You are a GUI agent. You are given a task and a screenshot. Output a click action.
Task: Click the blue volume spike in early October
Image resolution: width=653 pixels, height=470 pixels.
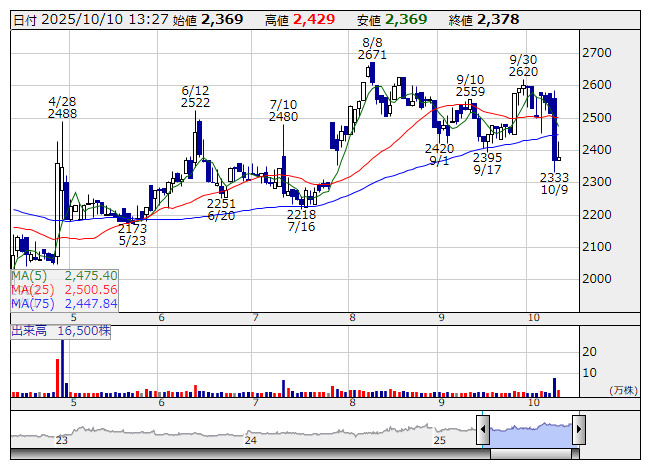pyautogui.click(x=554, y=387)
